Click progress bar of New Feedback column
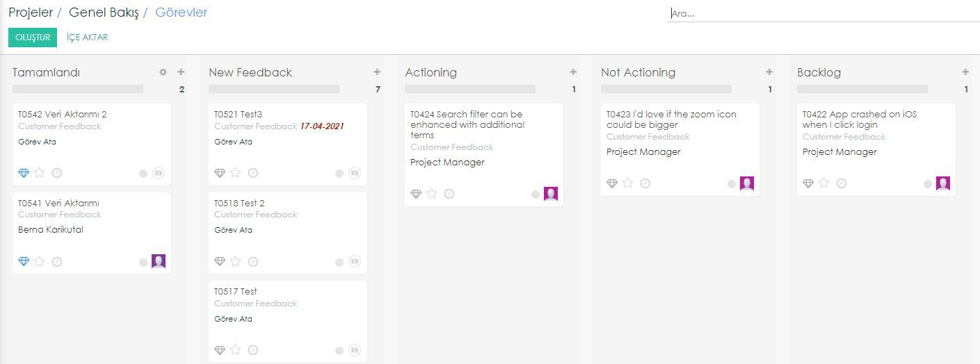980x364 pixels. [274, 89]
